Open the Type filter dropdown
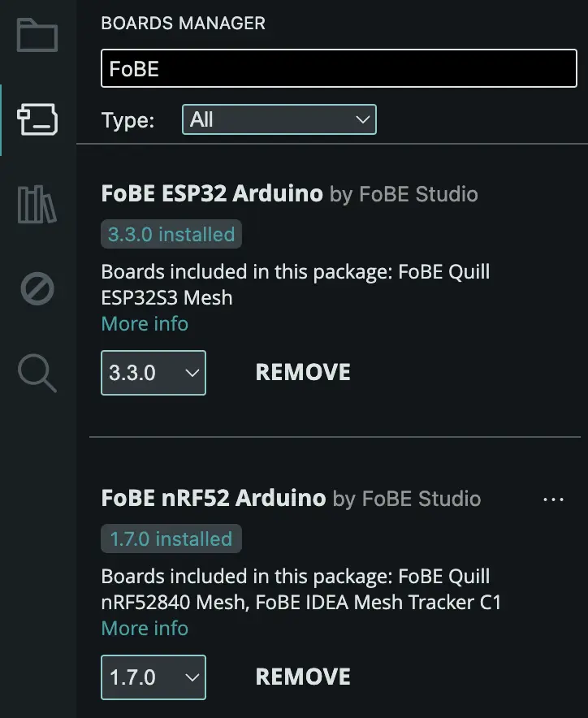The image size is (588, 718). point(279,119)
